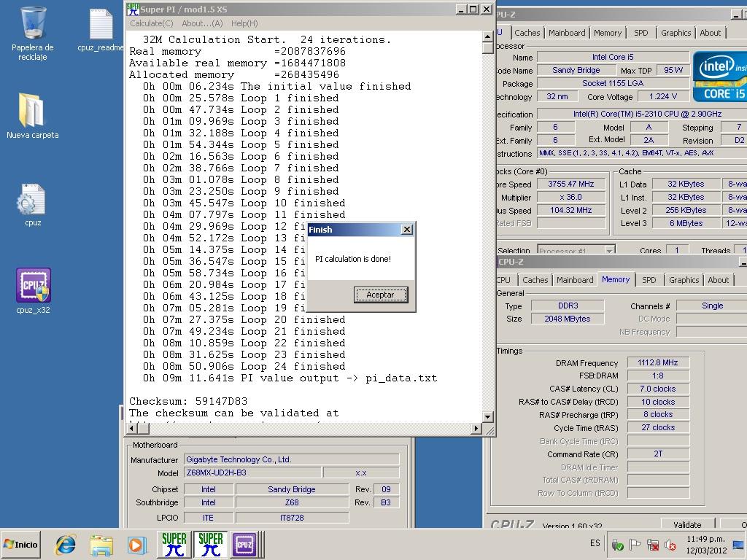Click the Checksum: 59147D83 line
The height and width of the screenshot is (560, 747).
pyautogui.click(x=188, y=401)
